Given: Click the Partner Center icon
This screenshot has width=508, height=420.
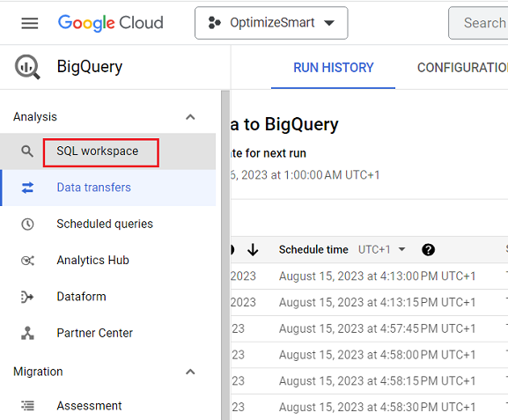Looking at the screenshot, I should tap(27, 333).
